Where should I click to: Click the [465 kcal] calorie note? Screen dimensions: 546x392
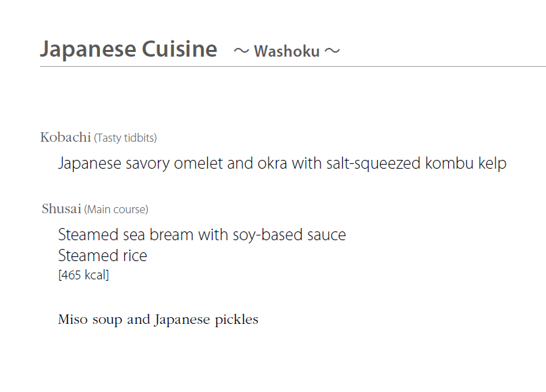tap(84, 275)
